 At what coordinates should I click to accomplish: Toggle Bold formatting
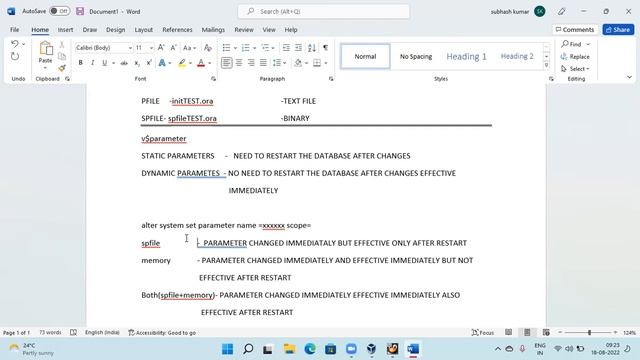(x=80, y=63)
